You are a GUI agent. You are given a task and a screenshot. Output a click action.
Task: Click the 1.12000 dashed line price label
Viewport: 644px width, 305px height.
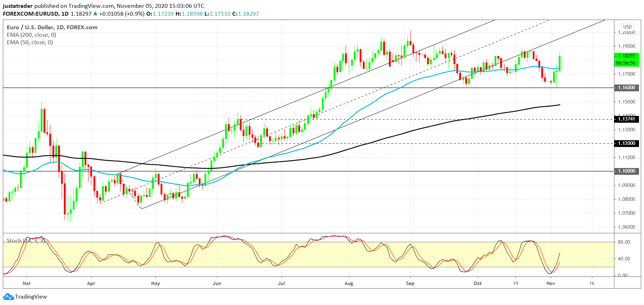627,143
